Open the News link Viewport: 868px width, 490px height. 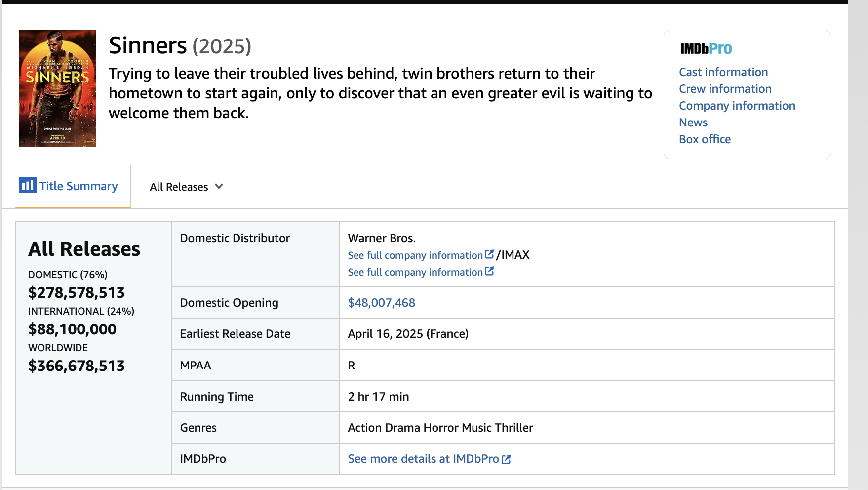click(x=693, y=122)
